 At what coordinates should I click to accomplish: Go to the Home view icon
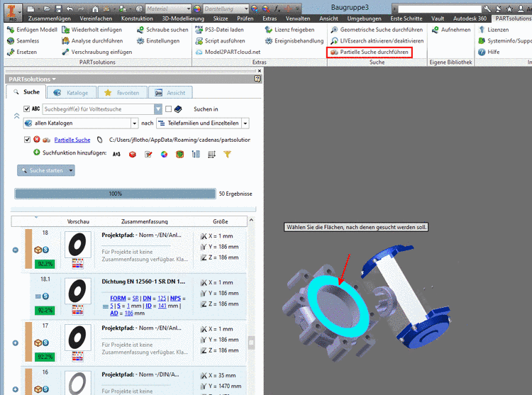pyautogui.click(x=95, y=9)
